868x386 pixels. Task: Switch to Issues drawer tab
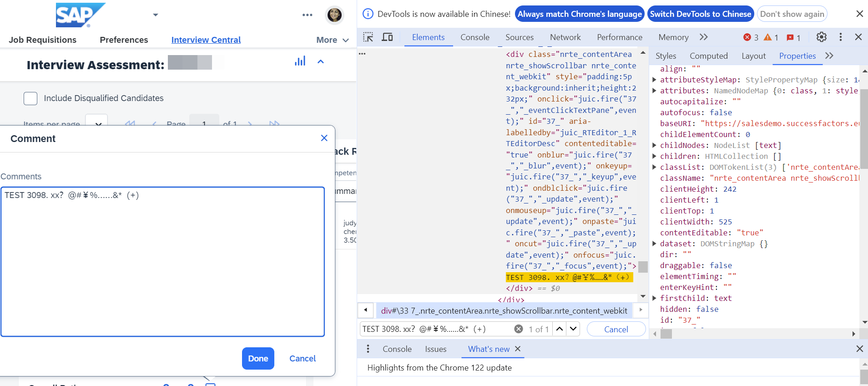(436, 349)
